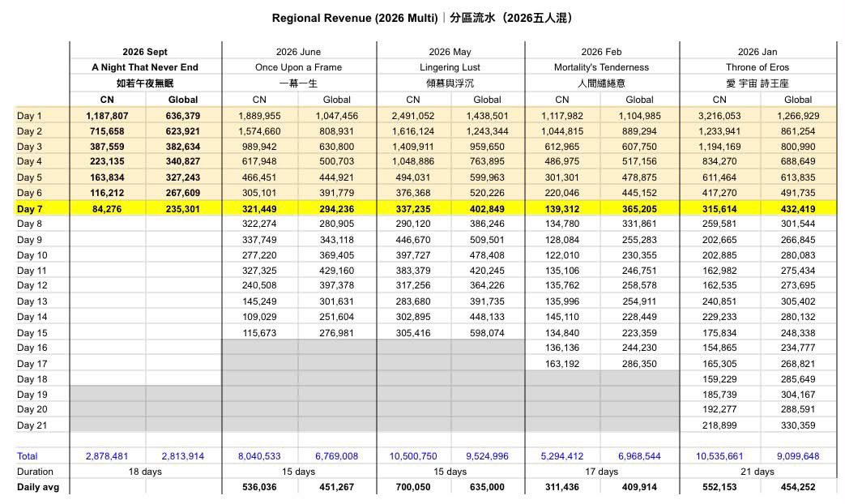Click the "Throne of Eros" header cell
This screenshot has width=845, height=504.
coord(758,67)
